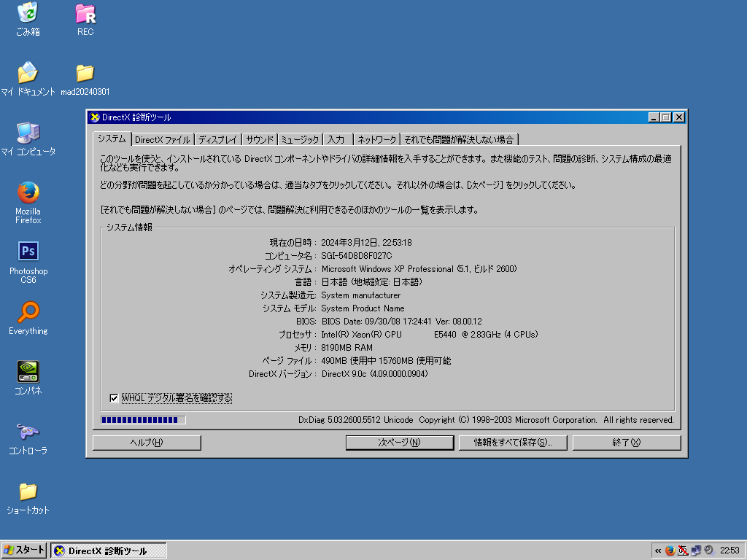
Task: Switch to the ミュージック tab
Action: click(300, 139)
